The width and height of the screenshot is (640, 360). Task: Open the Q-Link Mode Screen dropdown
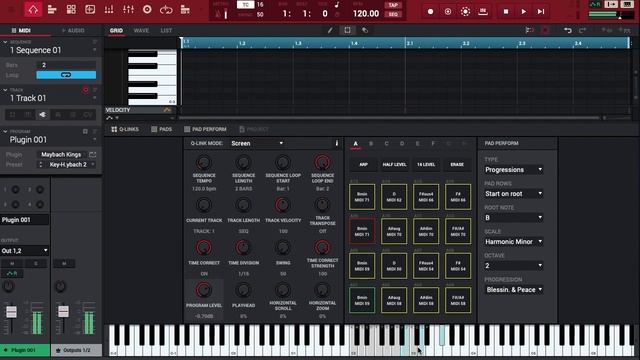tap(257, 143)
